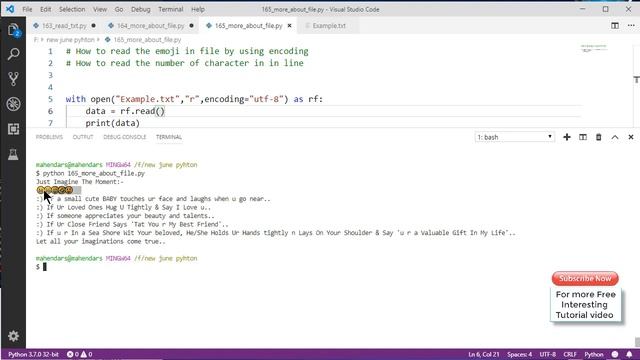Open the Selection menu
The width and height of the screenshot is (640, 360).
[x=72, y=9]
